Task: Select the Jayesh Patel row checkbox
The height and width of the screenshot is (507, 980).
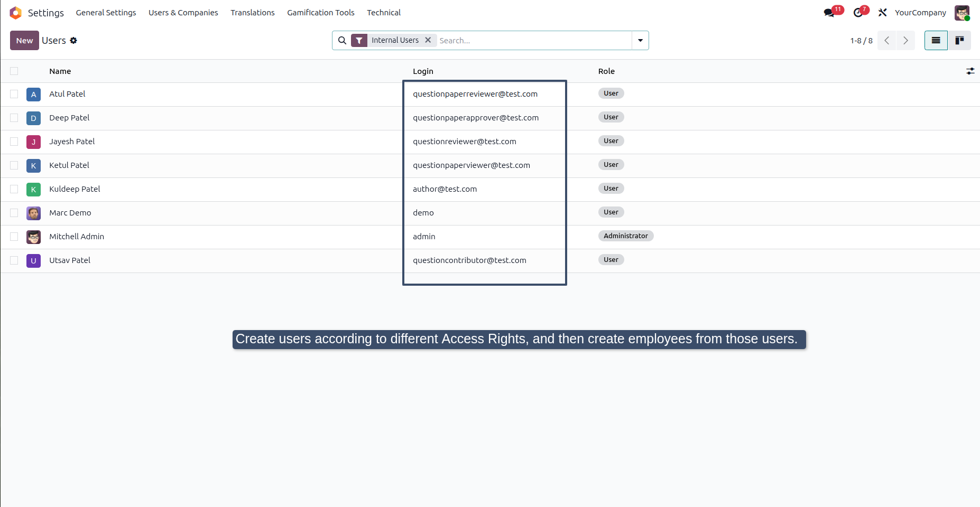Action: pos(14,142)
